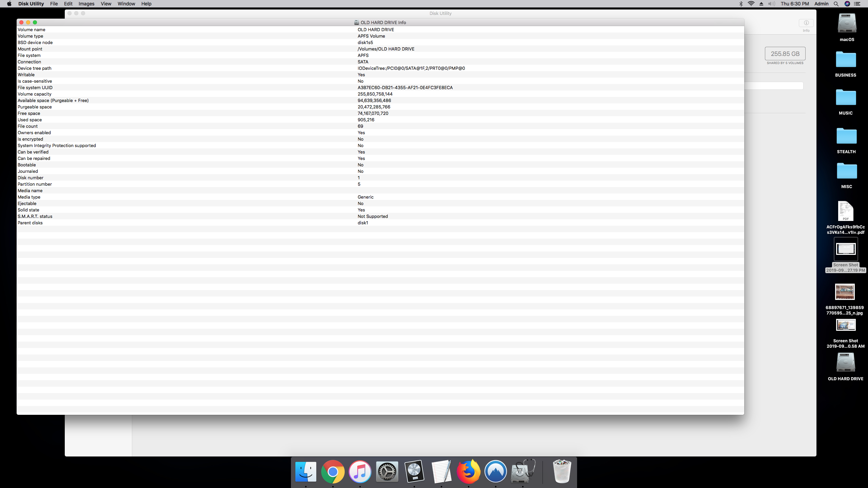Select the macOS desktop drive icon

pyautogui.click(x=847, y=23)
